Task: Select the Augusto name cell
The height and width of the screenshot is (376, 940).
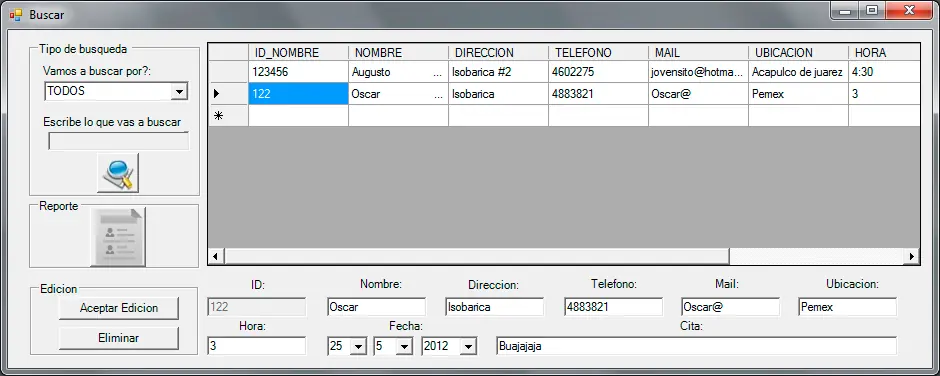Action: click(398, 72)
